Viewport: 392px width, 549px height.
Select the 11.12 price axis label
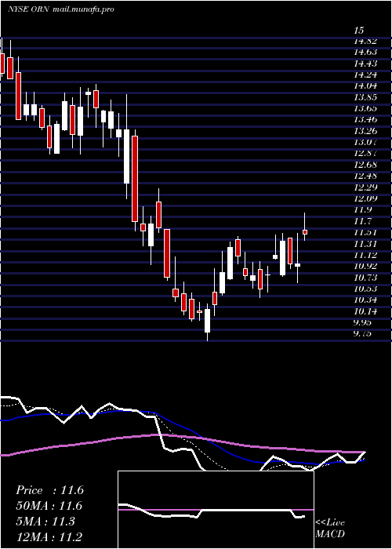pos(365,255)
